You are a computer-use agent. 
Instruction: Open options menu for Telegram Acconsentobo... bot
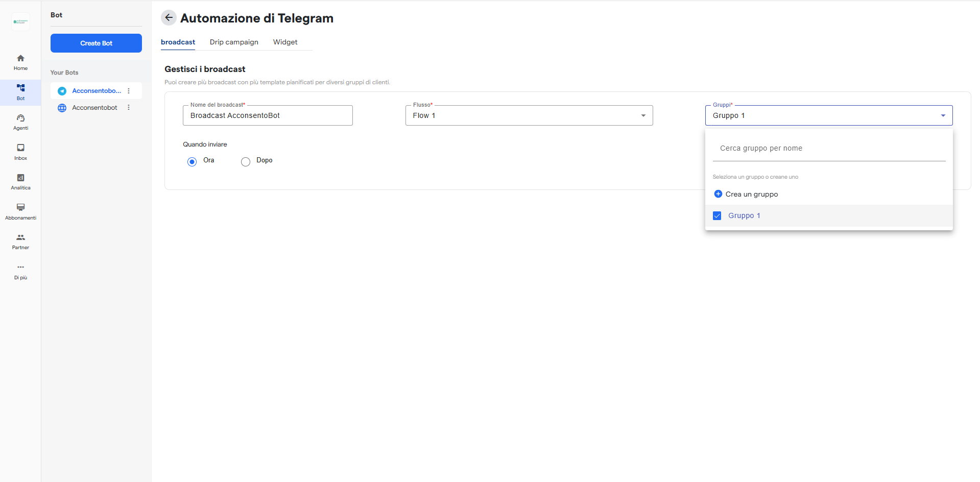[x=129, y=91]
